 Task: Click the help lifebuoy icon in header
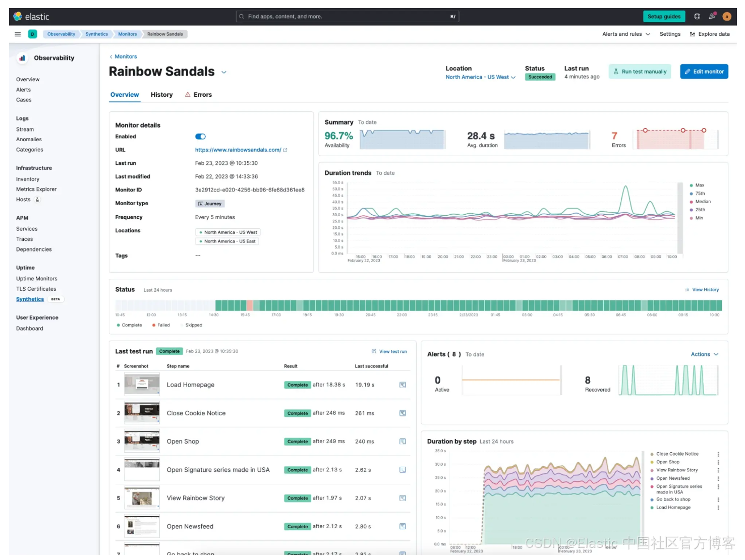click(697, 17)
